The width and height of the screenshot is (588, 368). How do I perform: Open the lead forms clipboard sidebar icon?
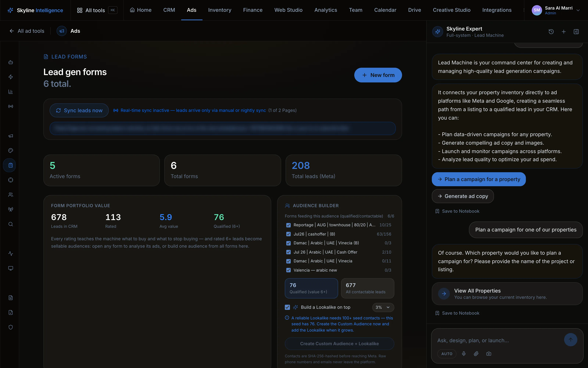(10, 165)
